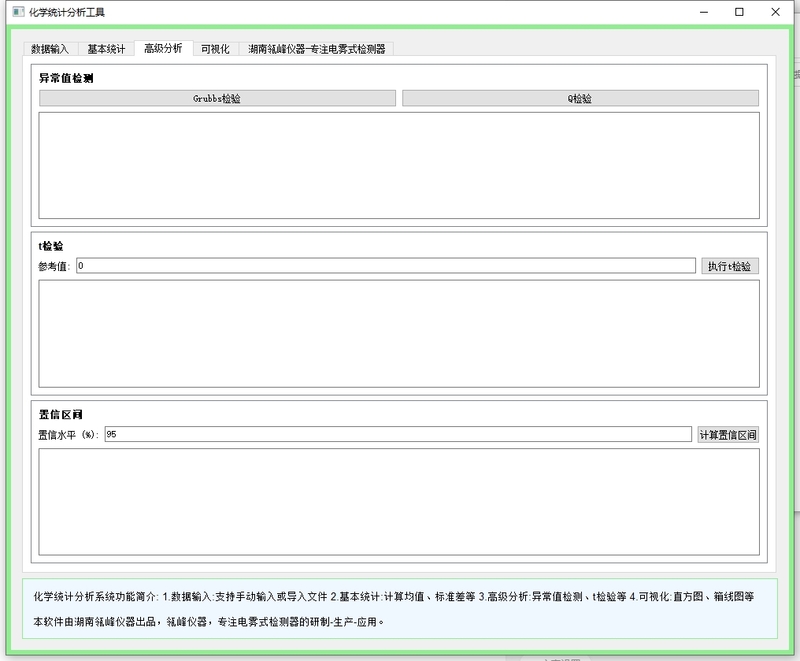The height and width of the screenshot is (661, 800).
Task: Run the Grubbs检验 outlier test
Action: click(217, 99)
